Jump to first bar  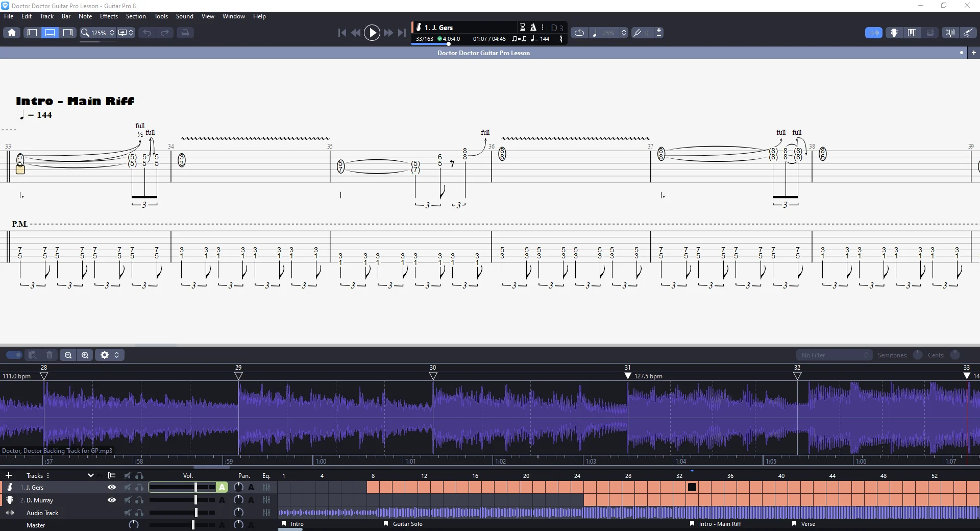pos(342,33)
